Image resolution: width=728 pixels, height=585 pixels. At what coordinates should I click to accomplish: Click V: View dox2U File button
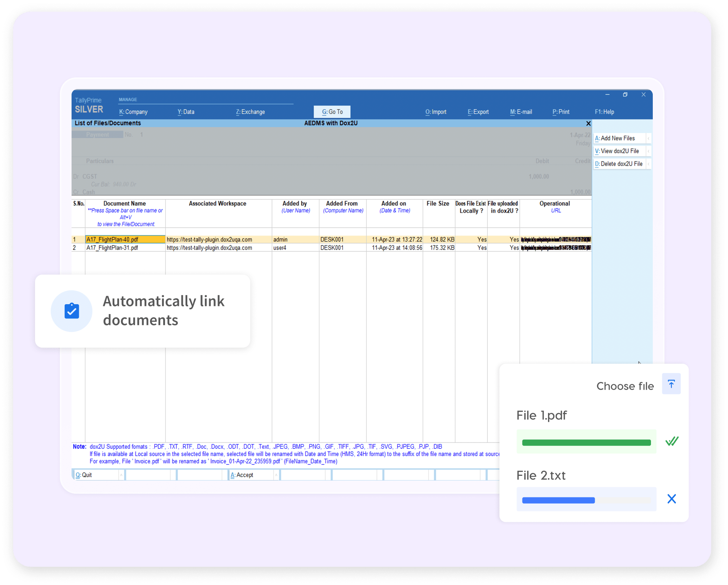coord(620,151)
